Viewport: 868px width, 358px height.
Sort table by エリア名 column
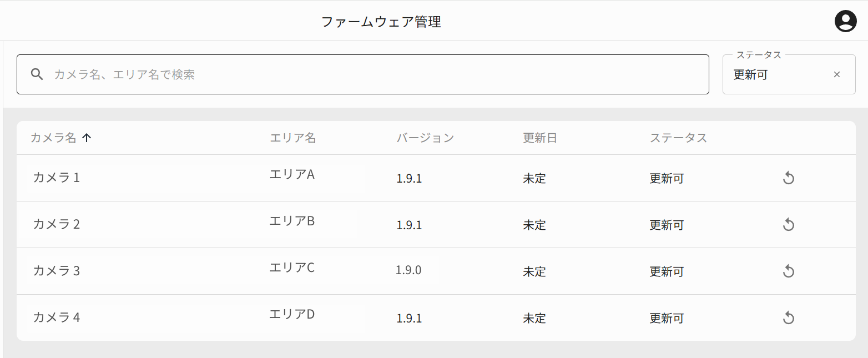[x=292, y=138]
